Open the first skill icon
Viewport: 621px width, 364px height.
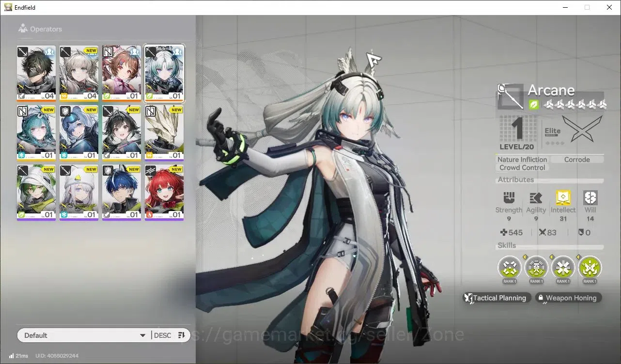tap(510, 267)
